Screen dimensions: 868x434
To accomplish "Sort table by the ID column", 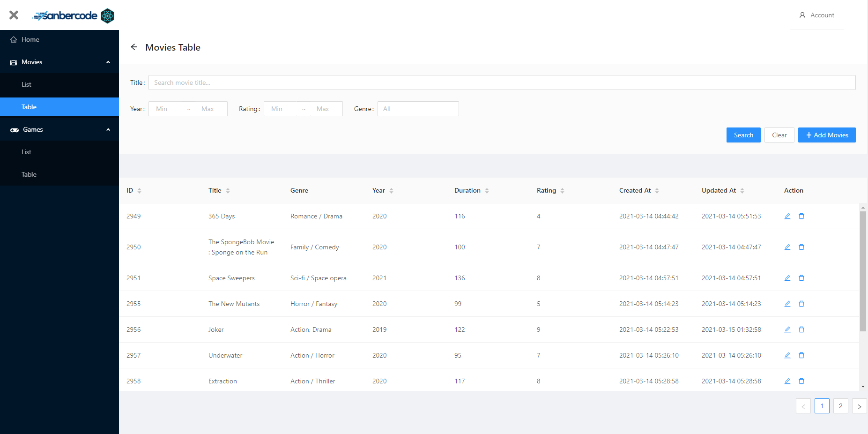I will [x=134, y=190].
